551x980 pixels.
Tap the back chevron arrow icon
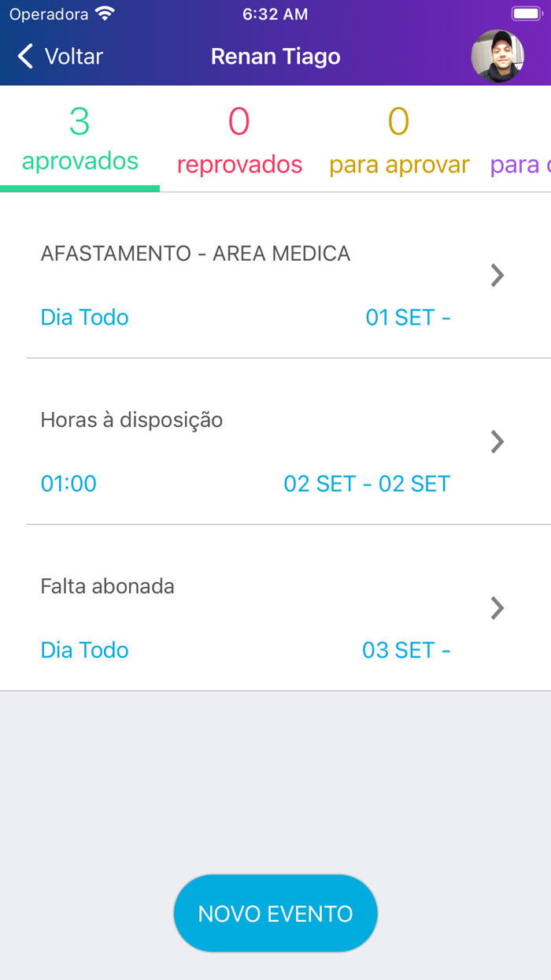[24, 57]
